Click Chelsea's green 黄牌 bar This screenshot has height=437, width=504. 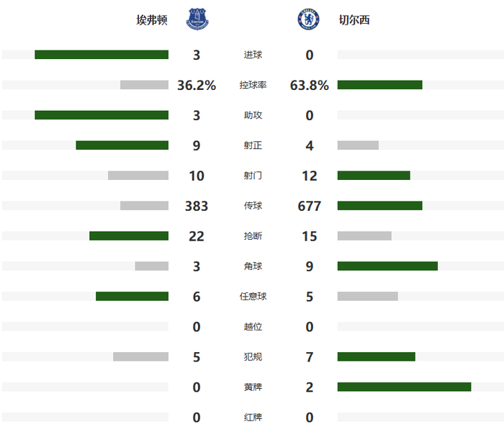tap(404, 387)
